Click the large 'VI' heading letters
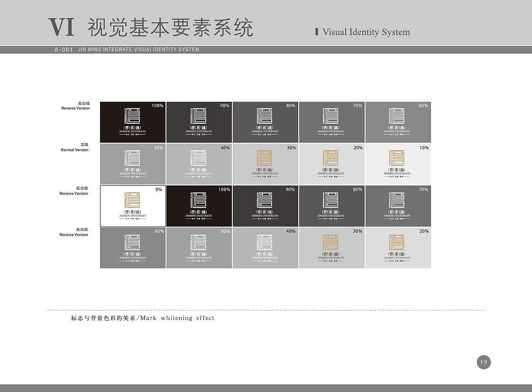This screenshot has height=392, width=532. click(x=61, y=27)
